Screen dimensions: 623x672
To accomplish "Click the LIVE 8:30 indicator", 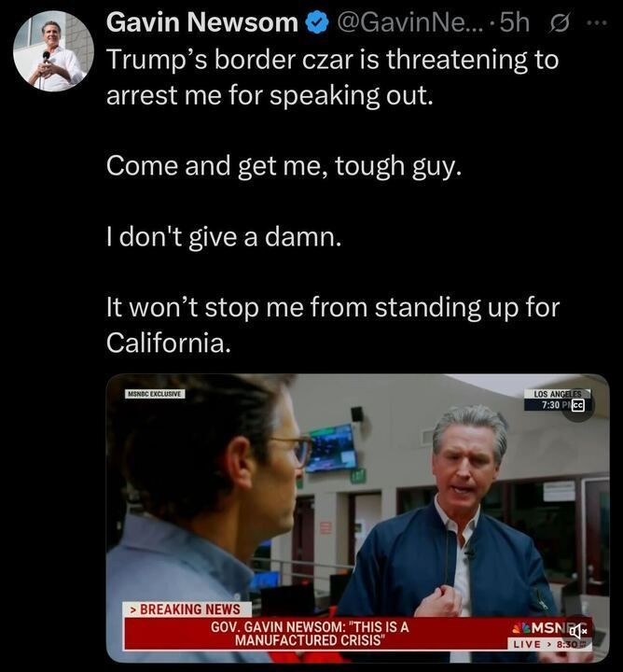I will [549, 644].
